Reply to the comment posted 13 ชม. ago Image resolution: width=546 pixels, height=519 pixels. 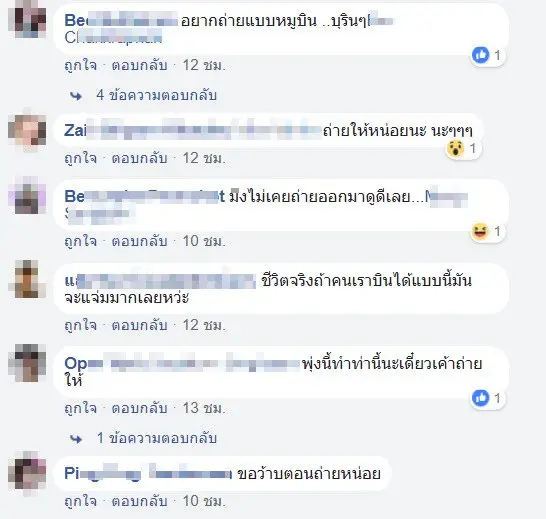(x=139, y=408)
